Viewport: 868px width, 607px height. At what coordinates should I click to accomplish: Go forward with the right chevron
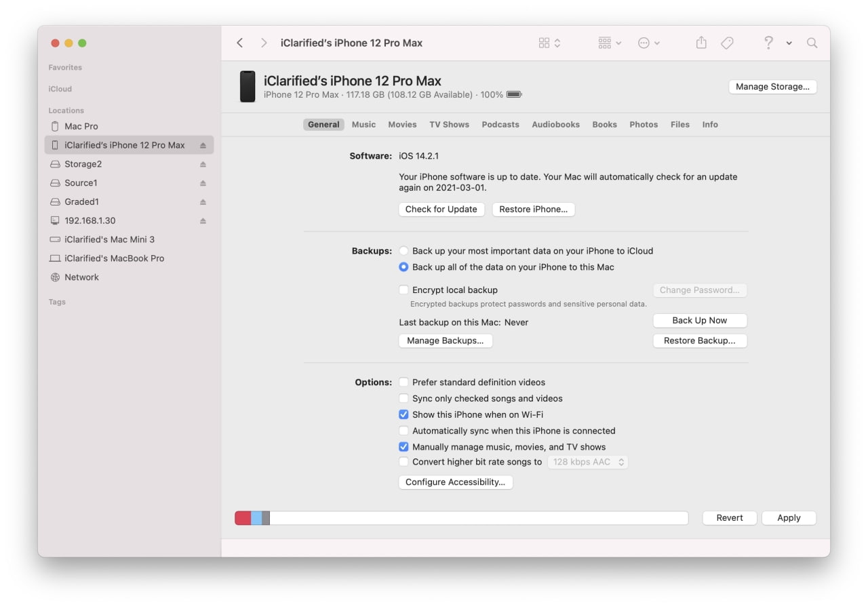(264, 43)
